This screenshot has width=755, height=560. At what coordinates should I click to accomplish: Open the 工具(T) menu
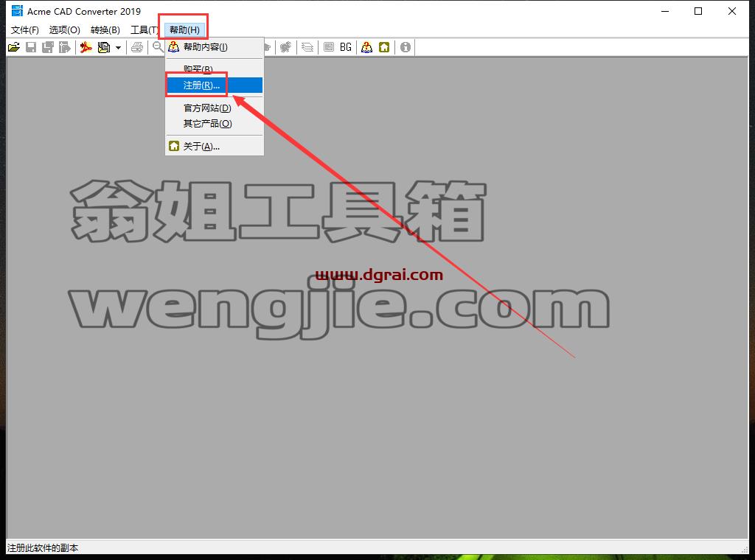144,29
